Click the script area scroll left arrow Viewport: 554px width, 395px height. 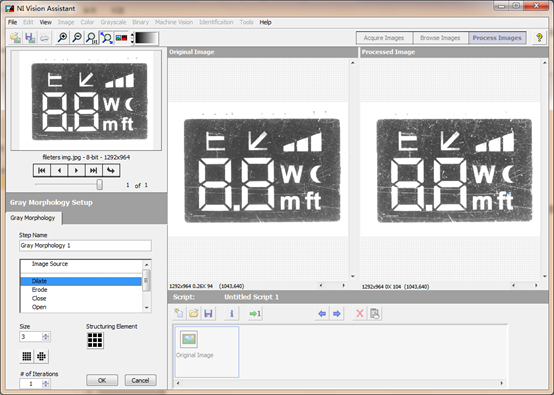click(x=178, y=383)
